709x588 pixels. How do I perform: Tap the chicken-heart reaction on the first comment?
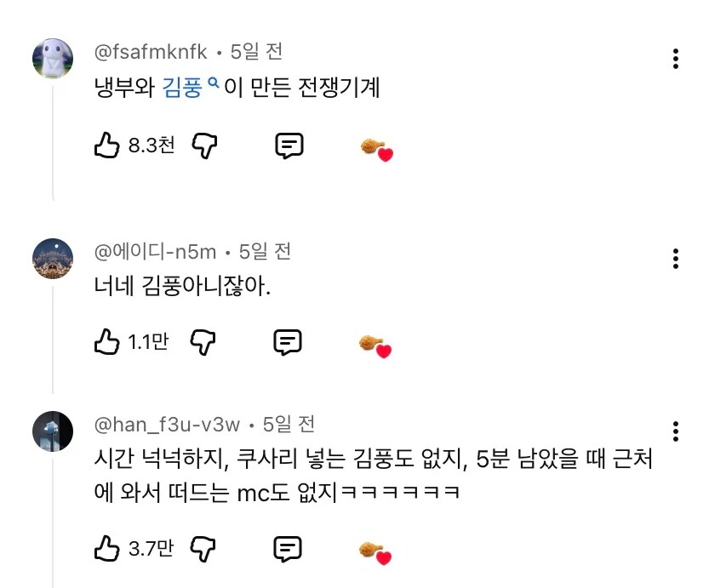tap(374, 146)
